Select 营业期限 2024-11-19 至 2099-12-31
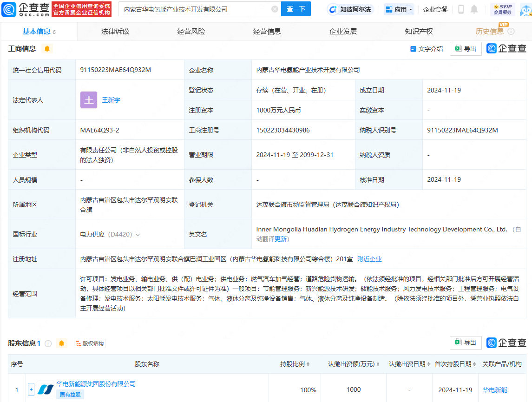532x402 pixels. [x=295, y=155]
